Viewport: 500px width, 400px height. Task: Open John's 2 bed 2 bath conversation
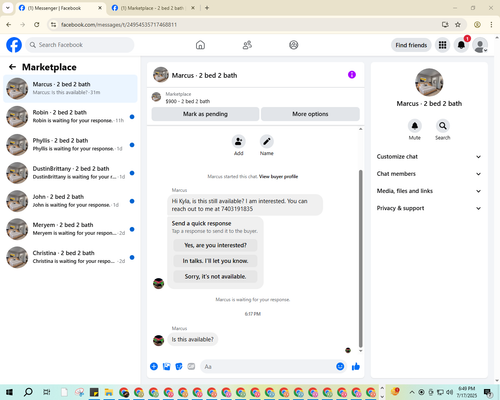coord(70,201)
